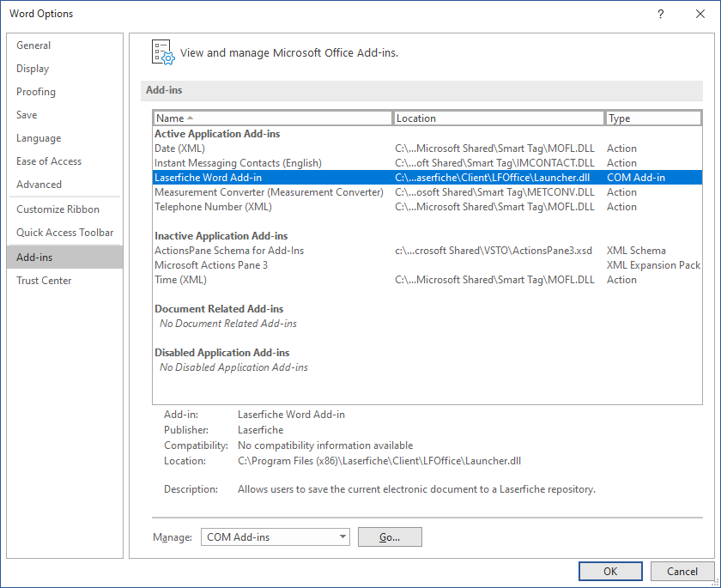Select ActionsPane Schema for Add-Ins row

pyautogui.click(x=427, y=251)
